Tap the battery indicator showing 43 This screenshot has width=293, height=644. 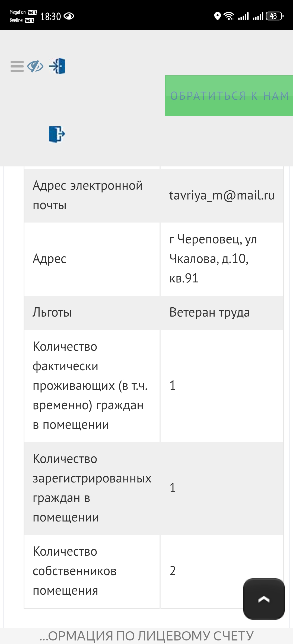coord(275,16)
